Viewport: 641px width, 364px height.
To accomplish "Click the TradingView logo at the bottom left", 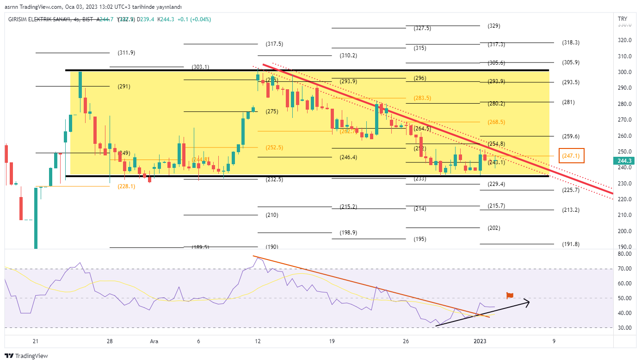I will [x=26, y=356].
